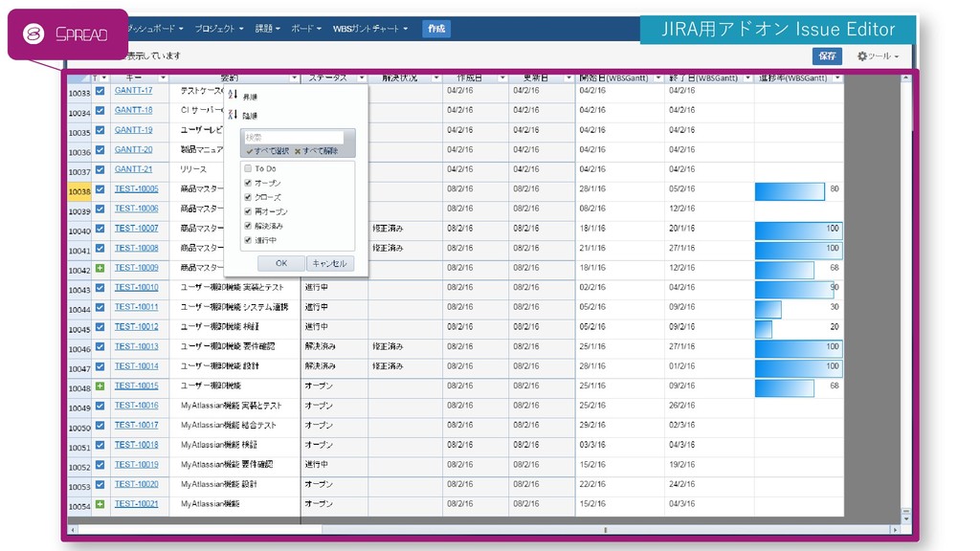The width and height of the screenshot is (980, 551).
Task: Open the ステータス column filter arrow
Action: (361, 78)
